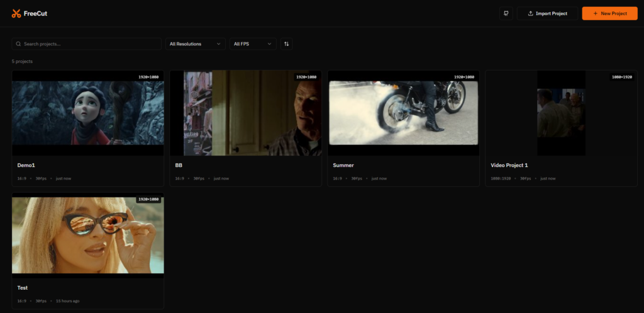Screen dimensions: 644x313
Task: Expand the All FPS filter
Action: (x=253, y=44)
